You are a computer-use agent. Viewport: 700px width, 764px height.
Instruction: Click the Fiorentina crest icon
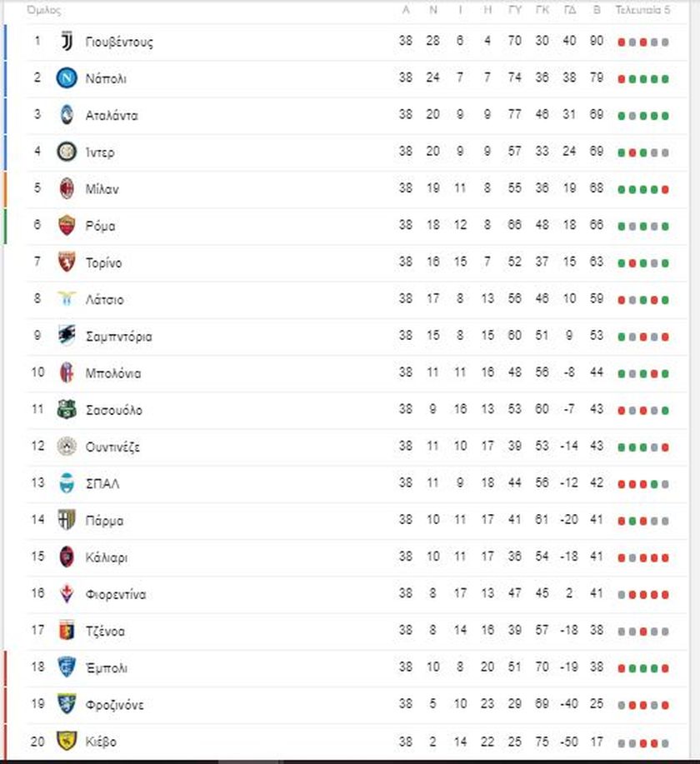coord(67,594)
